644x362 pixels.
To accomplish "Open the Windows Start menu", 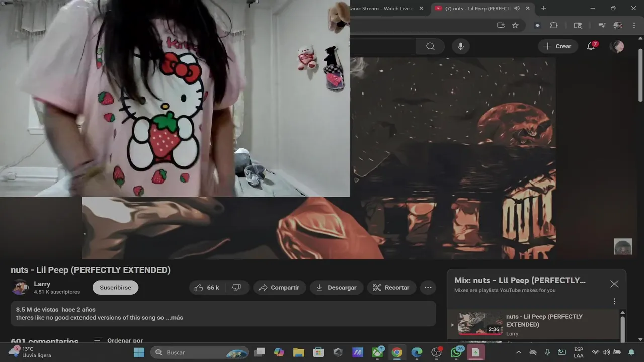I will tap(139, 352).
